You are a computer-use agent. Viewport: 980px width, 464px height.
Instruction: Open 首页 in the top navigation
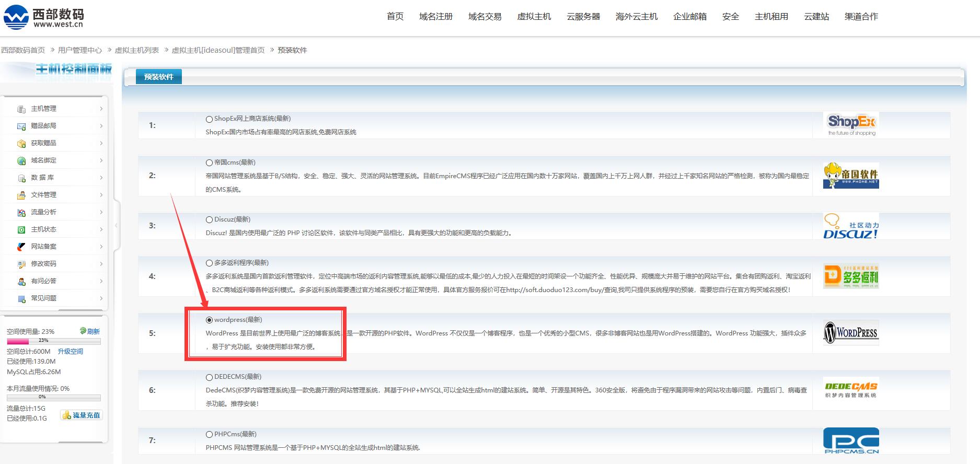[395, 17]
